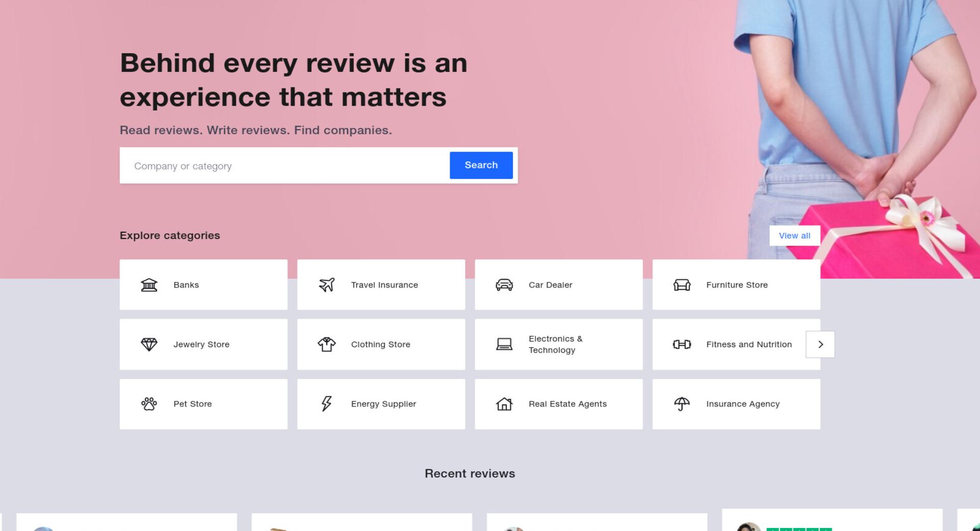Show next categories with the right chevron
980x531 pixels.
coord(820,345)
